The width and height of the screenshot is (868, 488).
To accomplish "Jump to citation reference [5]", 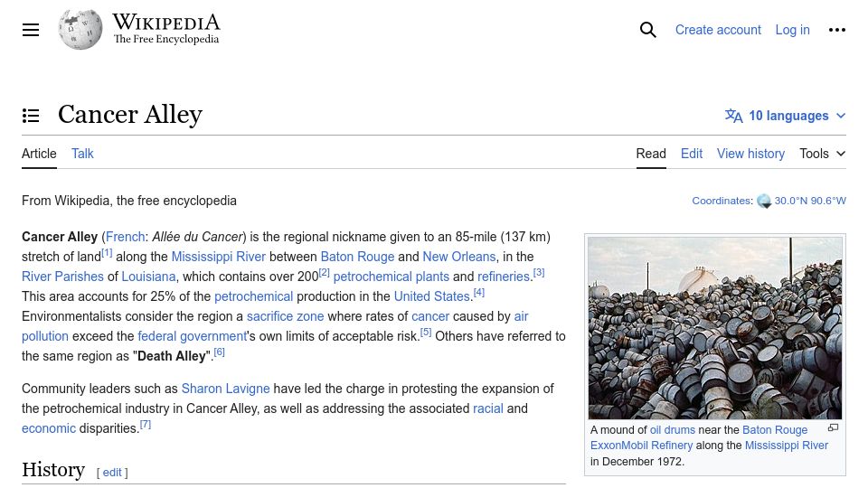I will [x=426, y=332].
